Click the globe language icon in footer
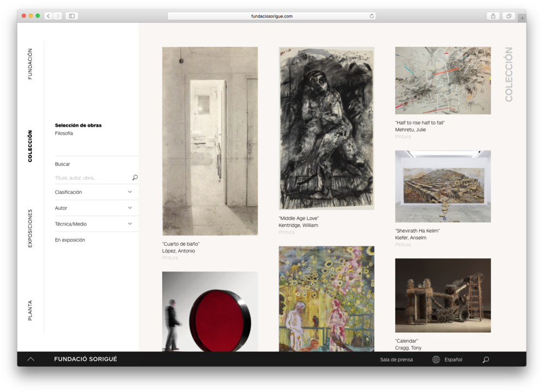 tap(436, 360)
